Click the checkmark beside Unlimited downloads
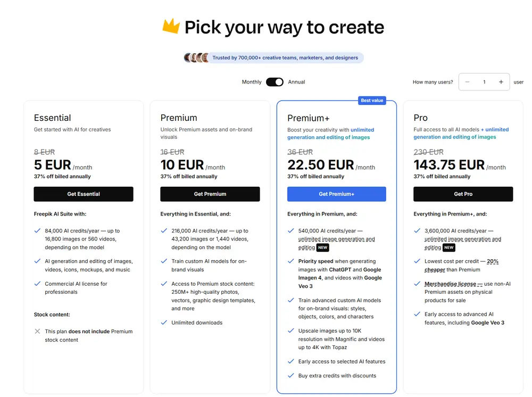Screen dimensions: 532x397 tap(164, 322)
